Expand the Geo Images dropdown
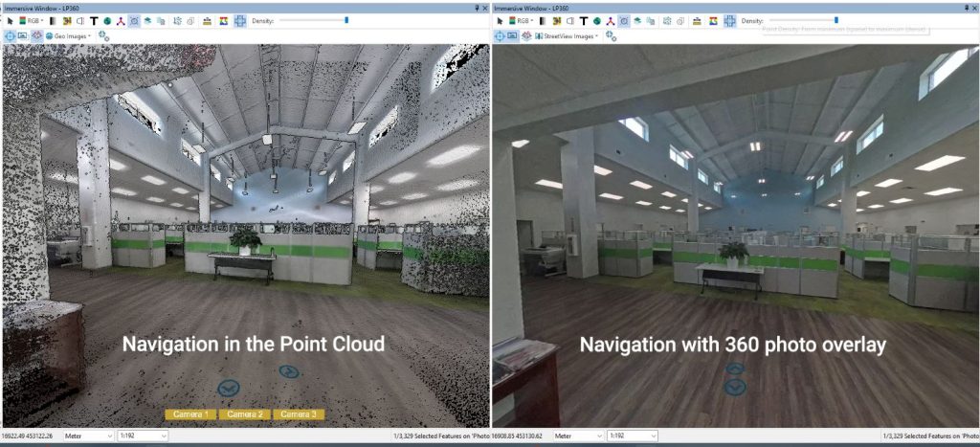The width and height of the screenshot is (980, 447). [x=69, y=36]
